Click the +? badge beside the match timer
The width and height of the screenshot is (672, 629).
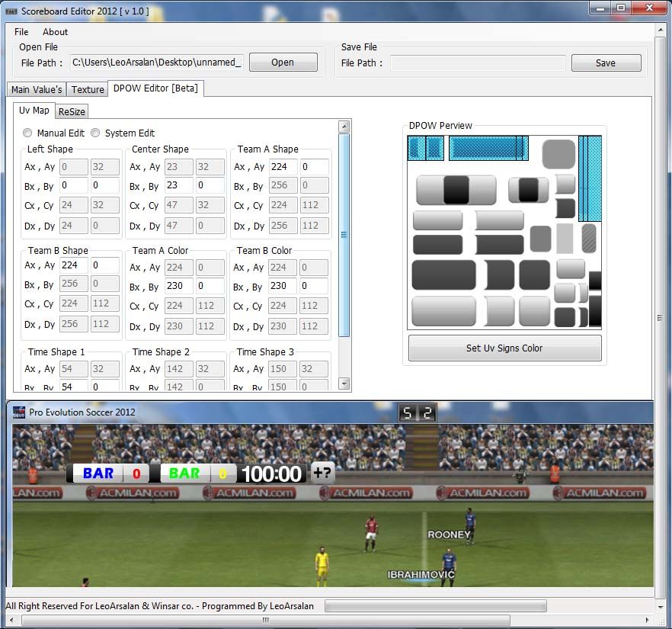pos(322,473)
